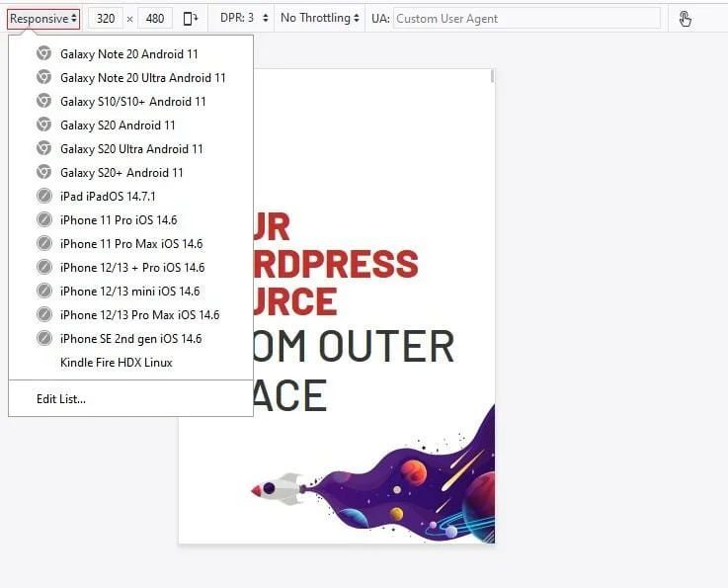
Task: Open Edit List... for devices
Action: click(x=131, y=399)
